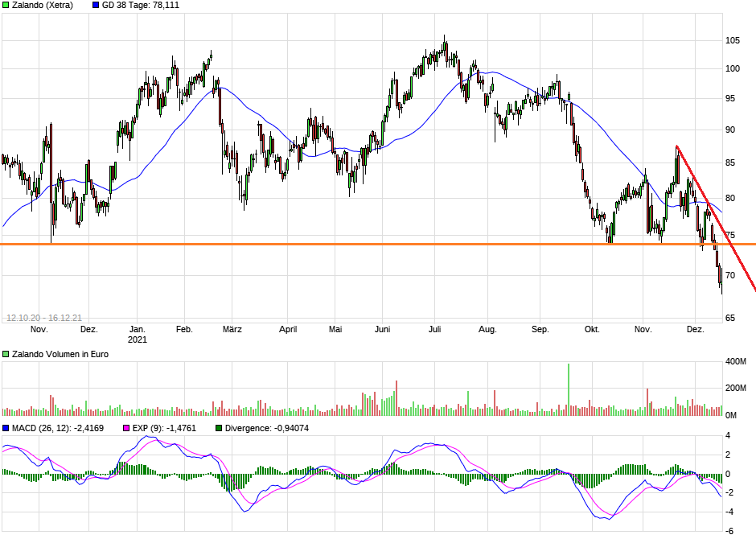756x539 pixels.
Task: Click the date range '12.10.20 - 16.12.21'
Action: (44, 318)
